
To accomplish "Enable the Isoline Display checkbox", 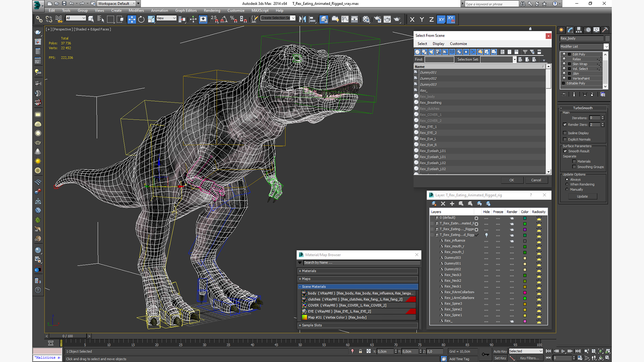I will point(565,133).
